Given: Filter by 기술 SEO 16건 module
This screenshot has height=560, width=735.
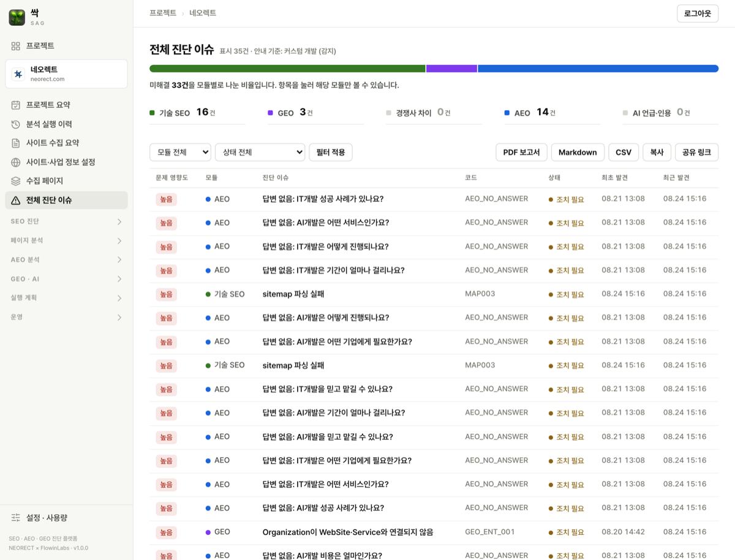Looking at the screenshot, I should coord(197,113).
